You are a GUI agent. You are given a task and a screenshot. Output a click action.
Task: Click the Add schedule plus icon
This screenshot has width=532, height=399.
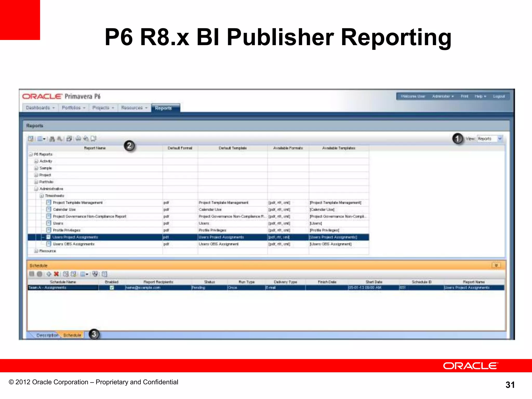49,274
